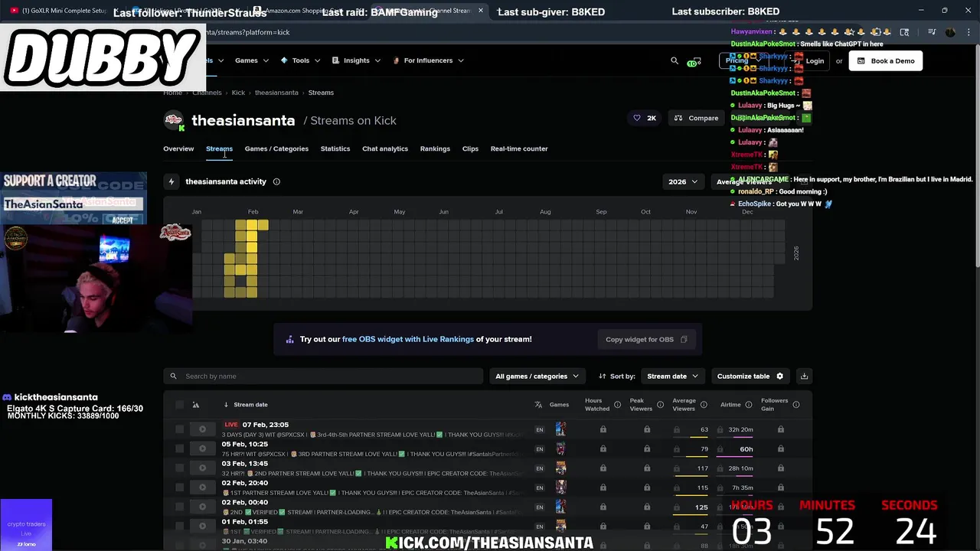Click Hours Watched lock for 07 Feb stream

603,429
